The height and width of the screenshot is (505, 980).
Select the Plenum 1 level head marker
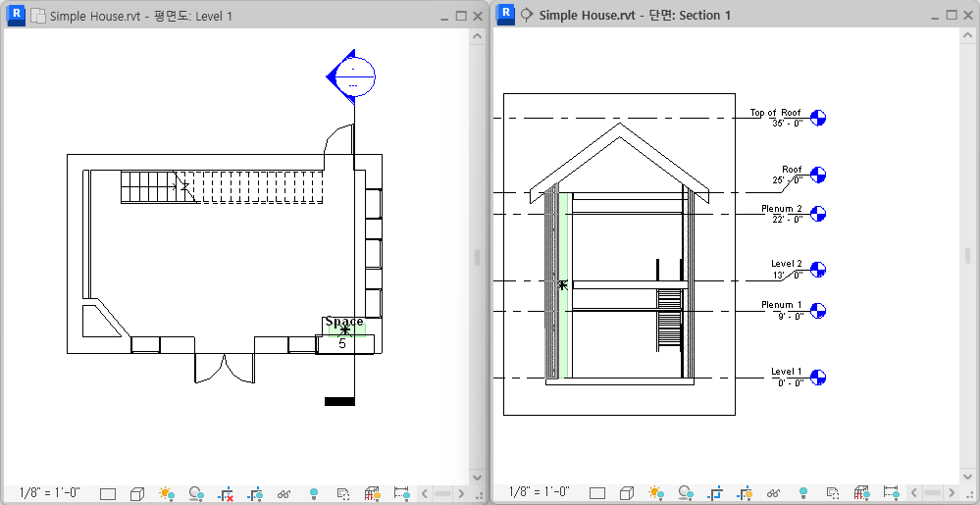click(x=817, y=311)
